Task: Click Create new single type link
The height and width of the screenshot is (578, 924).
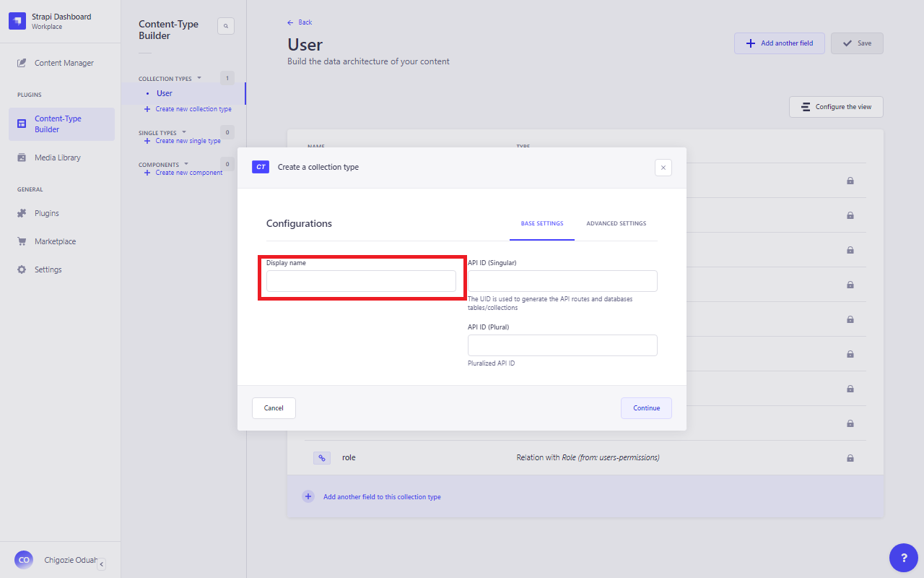Action: tap(188, 141)
